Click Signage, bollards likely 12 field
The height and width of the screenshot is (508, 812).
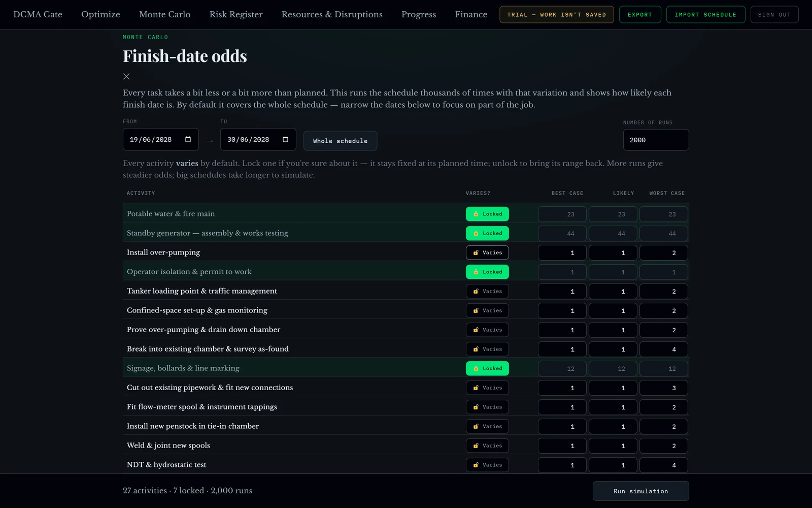(x=613, y=369)
